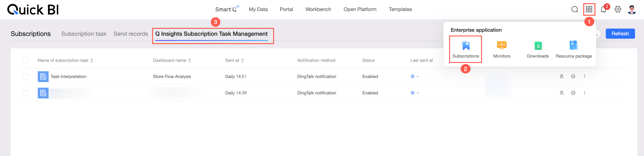Go to Workbench menu
The height and width of the screenshot is (156, 644).
point(318,9)
